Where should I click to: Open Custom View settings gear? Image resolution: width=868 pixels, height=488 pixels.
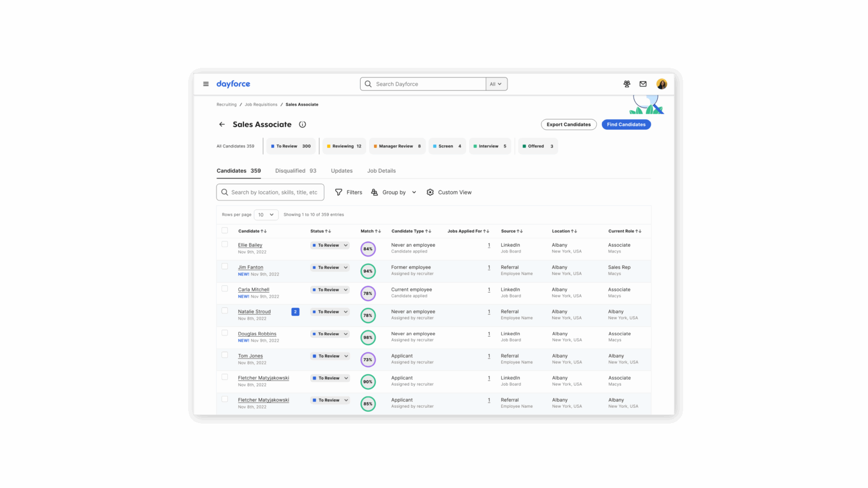pos(430,192)
